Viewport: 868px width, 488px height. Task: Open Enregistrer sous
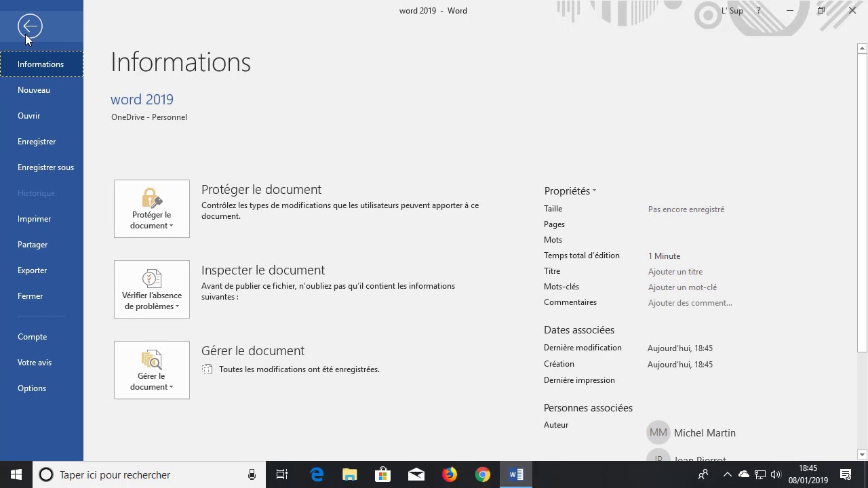tap(41, 167)
